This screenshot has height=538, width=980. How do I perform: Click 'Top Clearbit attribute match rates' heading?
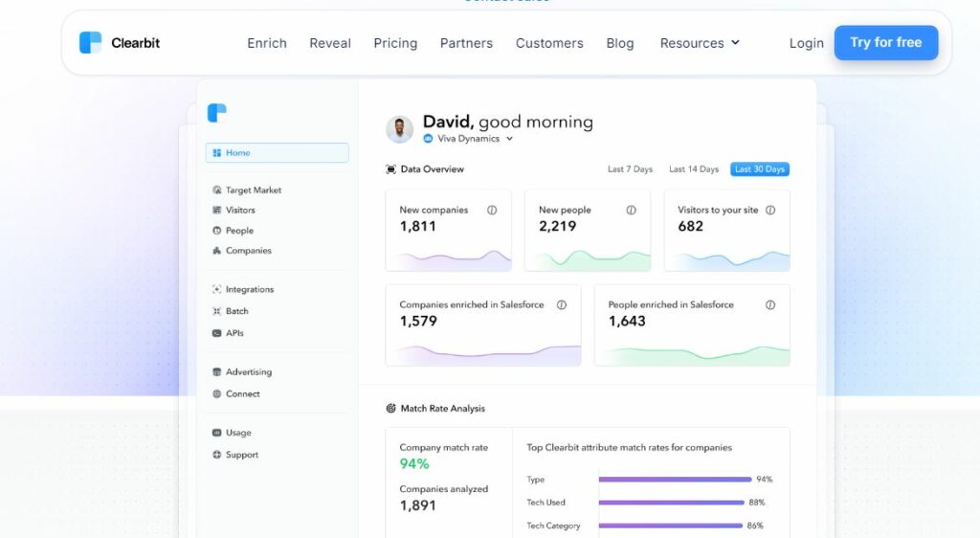pyautogui.click(x=630, y=447)
